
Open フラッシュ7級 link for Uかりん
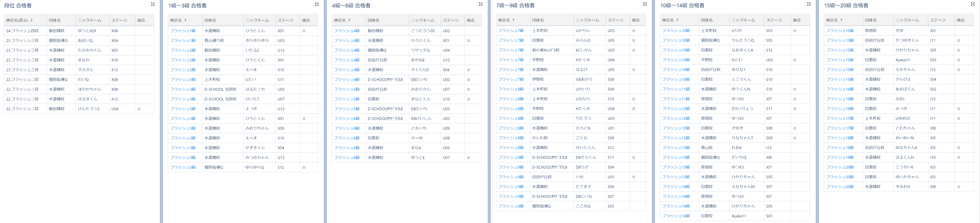click(511, 31)
